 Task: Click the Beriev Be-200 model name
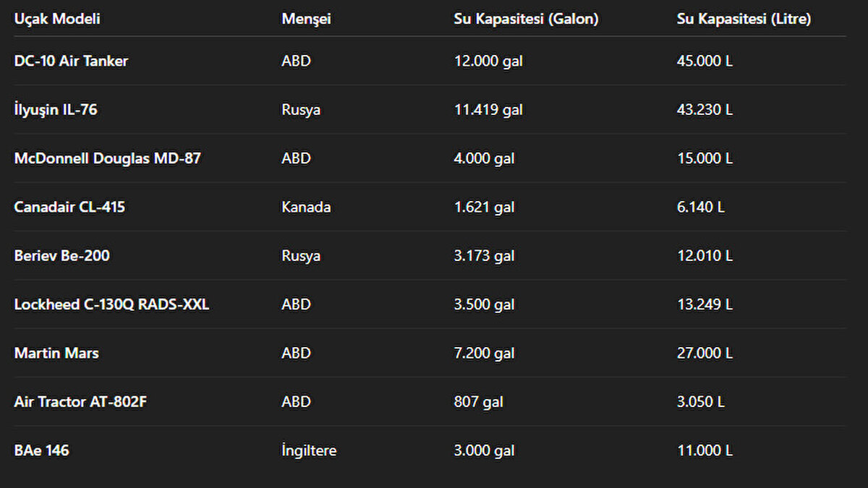coord(62,256)
